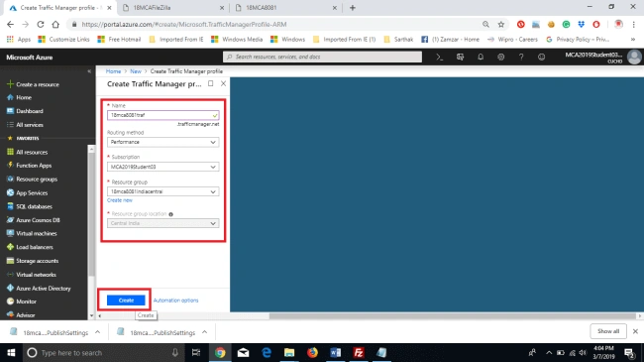Bookmark page with star icon
Image resolution: width=644 pixels, height=362 pixels.
[x=501, y=24]
